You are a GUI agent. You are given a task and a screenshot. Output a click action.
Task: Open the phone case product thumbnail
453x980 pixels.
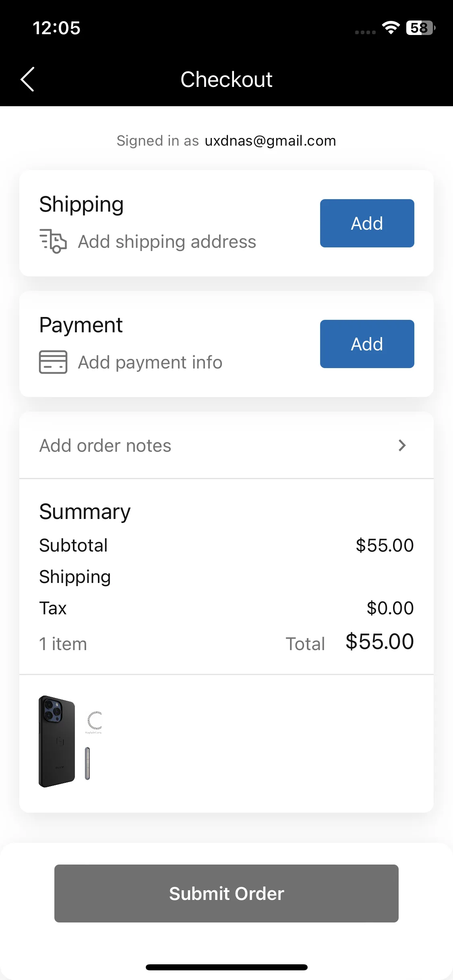tap(70, 741)
